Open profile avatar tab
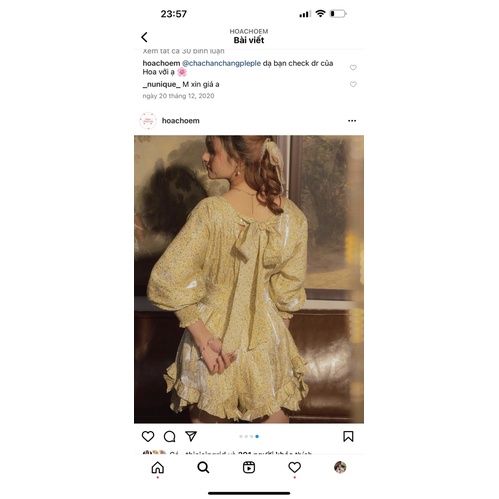The image size is (499, 499). (340, 467)
